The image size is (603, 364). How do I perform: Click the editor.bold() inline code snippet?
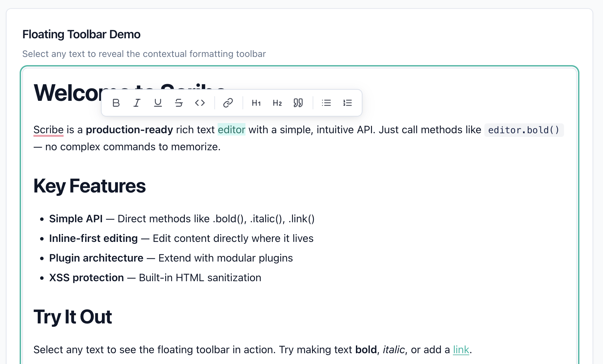(524, 130)
